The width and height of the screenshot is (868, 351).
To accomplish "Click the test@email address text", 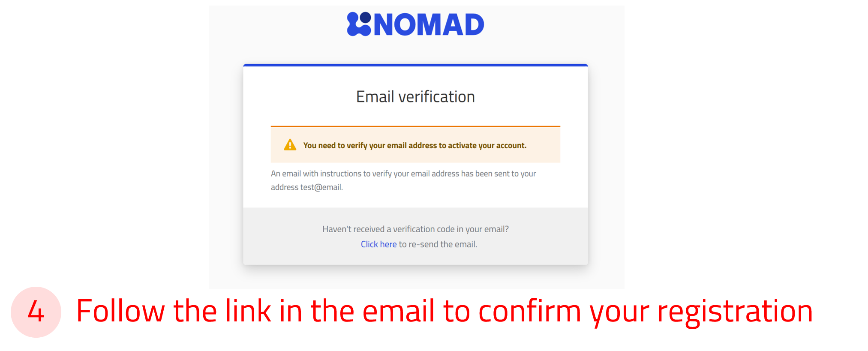I will click(x=321, y=187).
